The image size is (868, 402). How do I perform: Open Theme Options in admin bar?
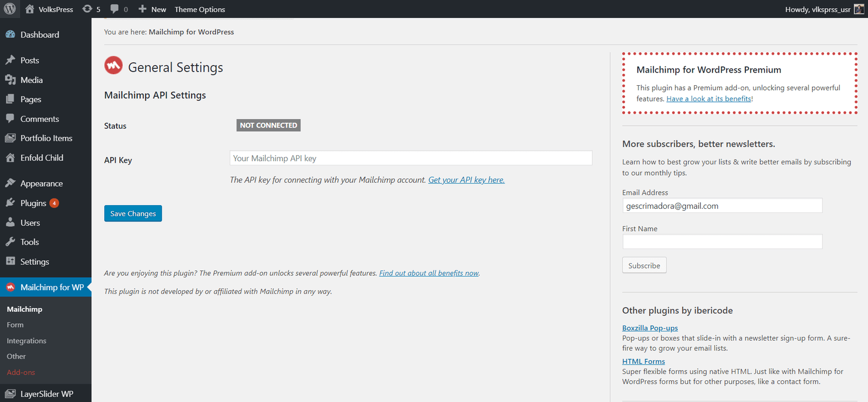coord(200,9)
